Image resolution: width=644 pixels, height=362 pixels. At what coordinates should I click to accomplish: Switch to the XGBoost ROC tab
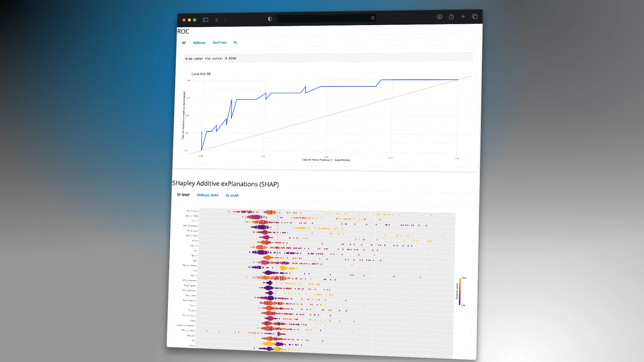(199, 43)
